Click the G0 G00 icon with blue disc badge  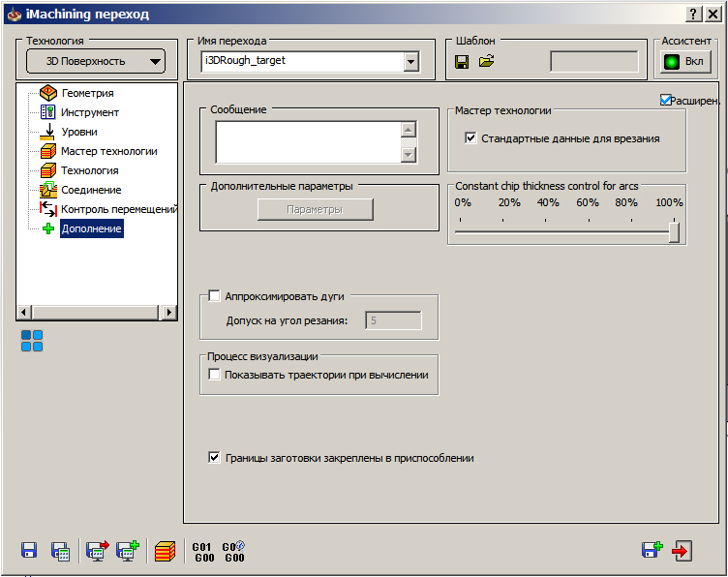[233, 552]
